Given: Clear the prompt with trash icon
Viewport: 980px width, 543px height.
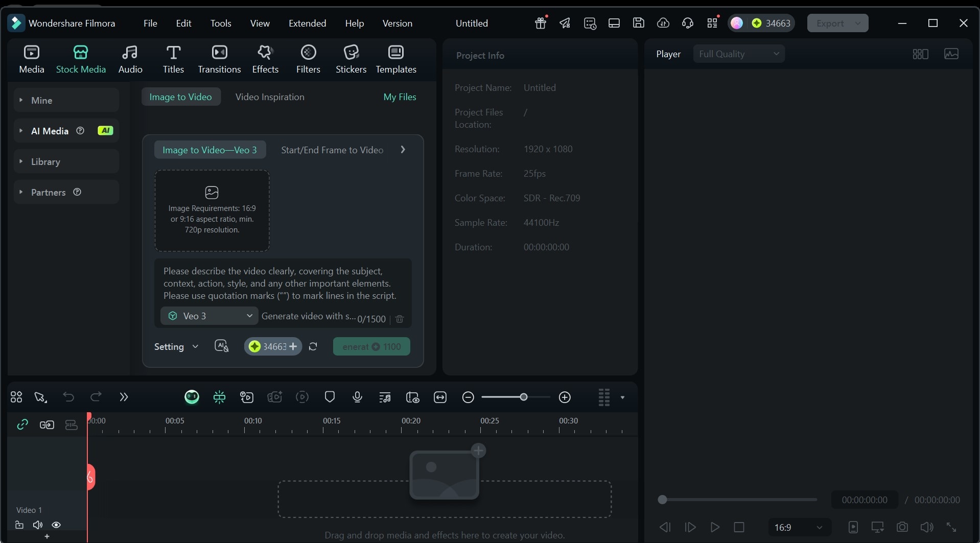Looking at the screenshot, I should 400,319.
